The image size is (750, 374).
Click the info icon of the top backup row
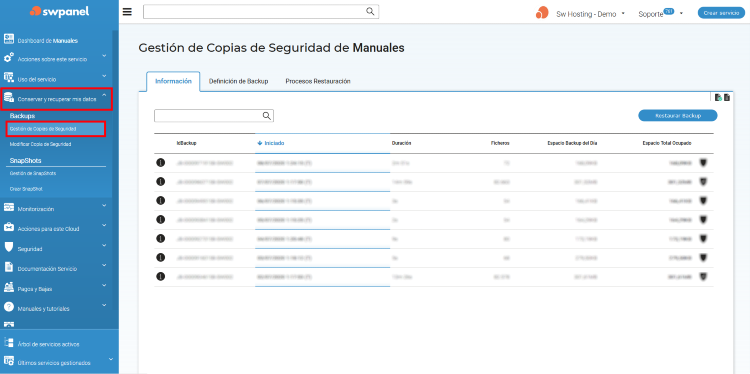(x=161, y=163)
